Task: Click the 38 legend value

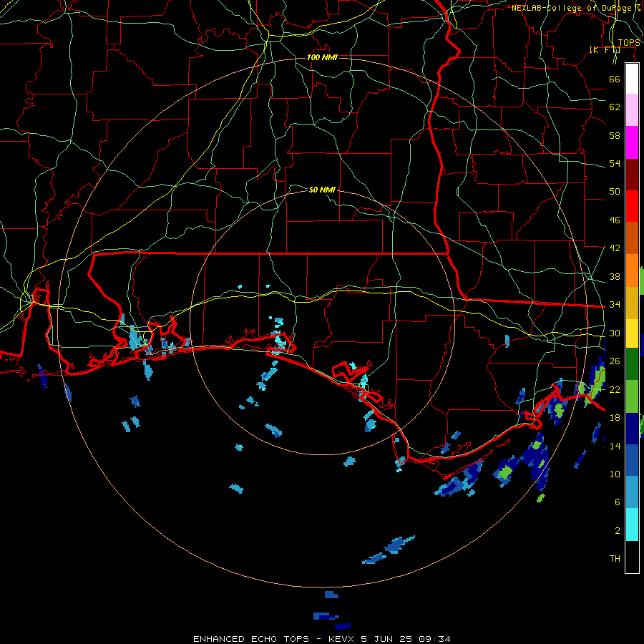Action: coord(615,276)
